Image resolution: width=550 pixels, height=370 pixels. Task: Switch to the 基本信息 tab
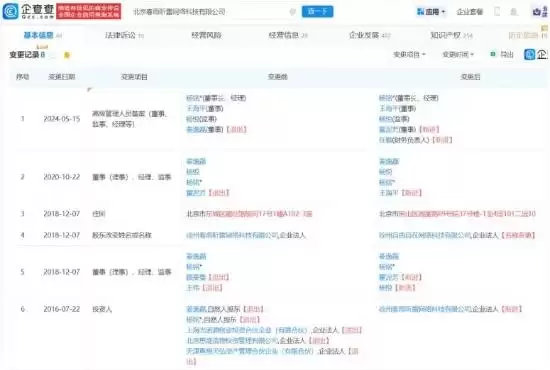(42, 35)
